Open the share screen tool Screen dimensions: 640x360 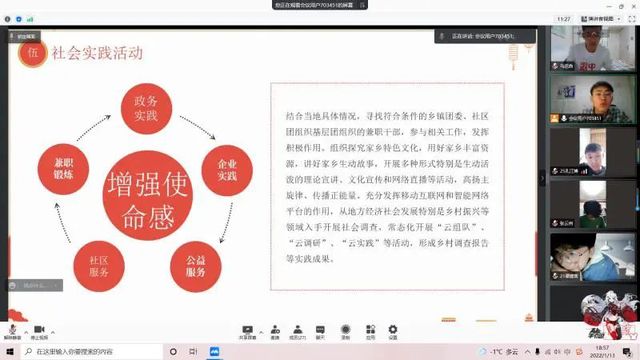[x=247, y=332]
